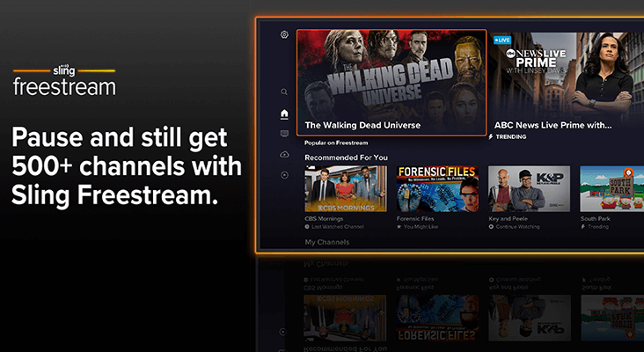Open the cloud DVR icon in the sidebar
The image size is (644, 352).
[x=284, y=154]
